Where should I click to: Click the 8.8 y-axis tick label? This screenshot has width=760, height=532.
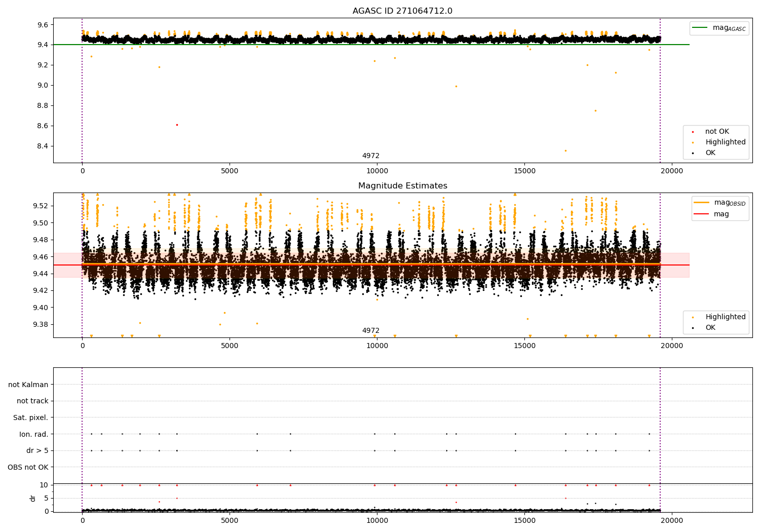pyautogui.click(x=42, y=106)
